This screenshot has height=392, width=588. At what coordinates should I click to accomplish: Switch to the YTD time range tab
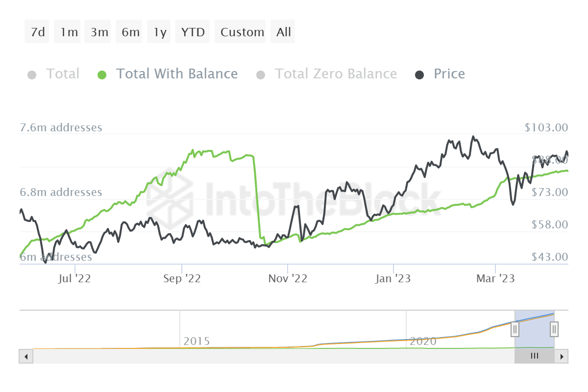pos(193,31)
